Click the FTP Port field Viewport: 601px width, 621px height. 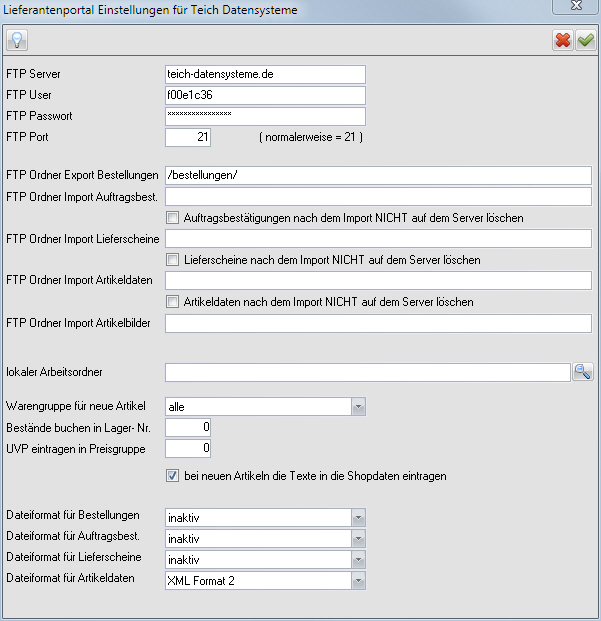(x=188, y=137)
